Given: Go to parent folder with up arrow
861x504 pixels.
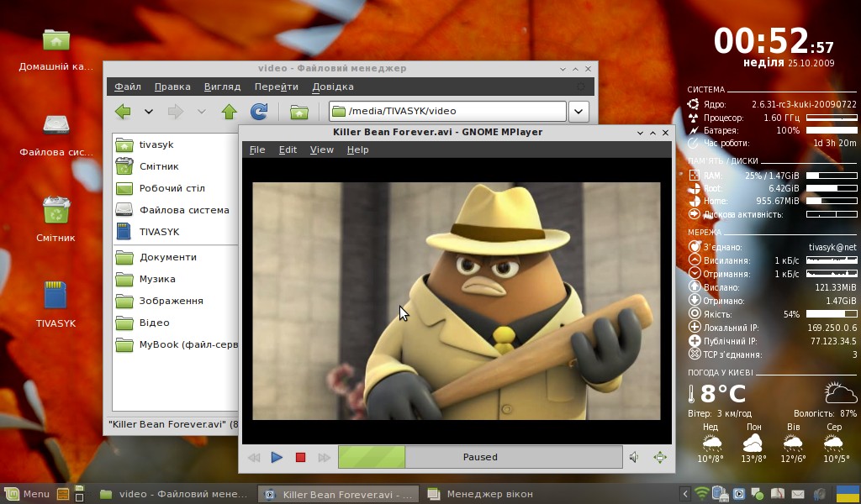Looking at the screenshot, I should point(229,112).
